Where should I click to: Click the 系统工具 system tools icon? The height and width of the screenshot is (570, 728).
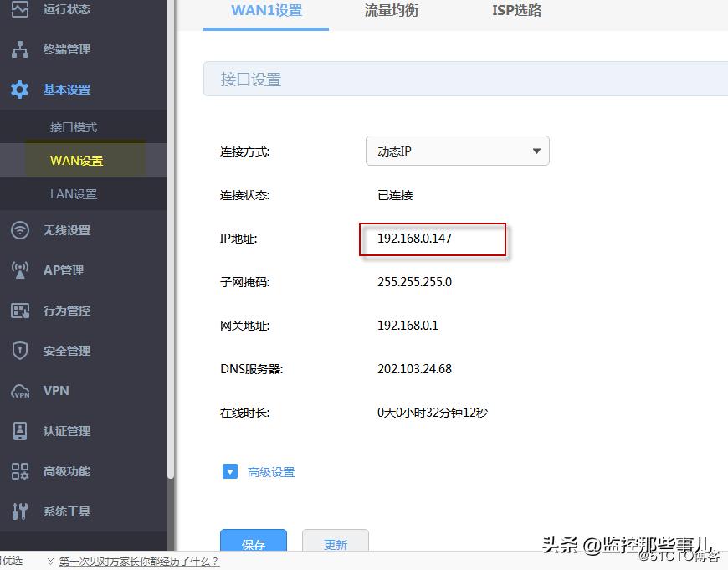(x=20, y=511)
